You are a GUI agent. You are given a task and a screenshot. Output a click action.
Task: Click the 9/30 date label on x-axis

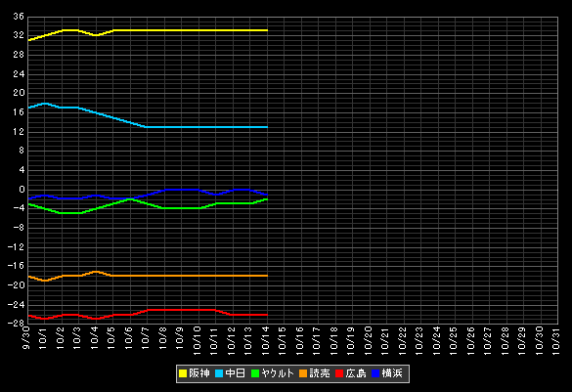pyautogui.click(x=26, y=337)
